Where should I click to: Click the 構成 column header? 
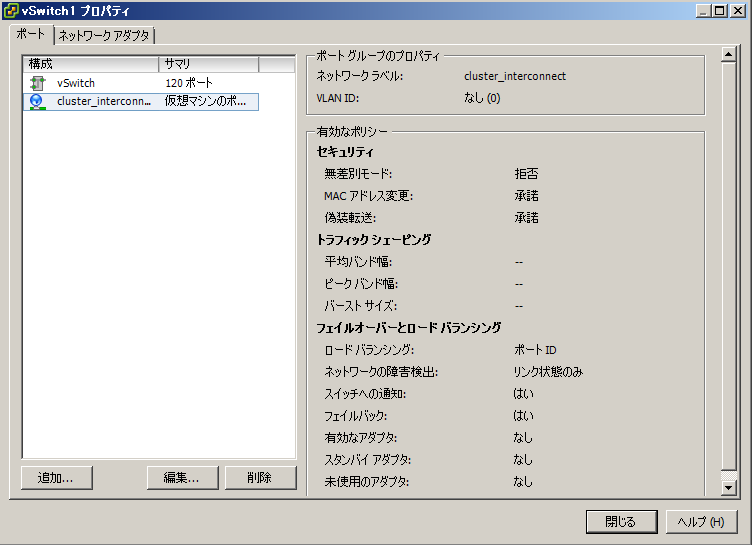(91, 64)
